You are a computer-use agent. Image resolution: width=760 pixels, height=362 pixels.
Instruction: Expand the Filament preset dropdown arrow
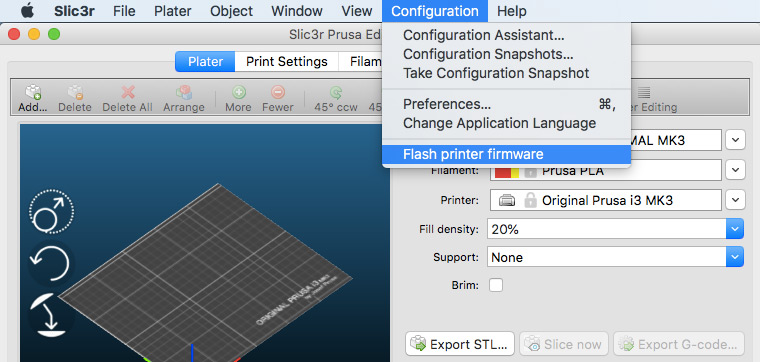click(735, 170)
